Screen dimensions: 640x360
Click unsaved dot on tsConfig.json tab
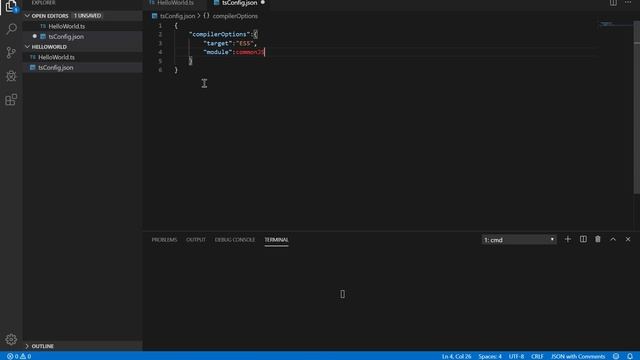[x=262, y=3]
